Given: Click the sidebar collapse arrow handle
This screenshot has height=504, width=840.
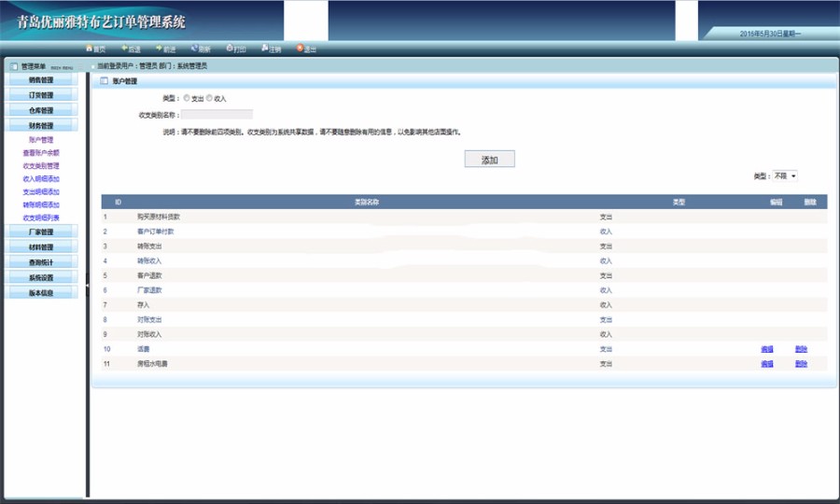Looking at the screenshot, I should tap(86, 286).
